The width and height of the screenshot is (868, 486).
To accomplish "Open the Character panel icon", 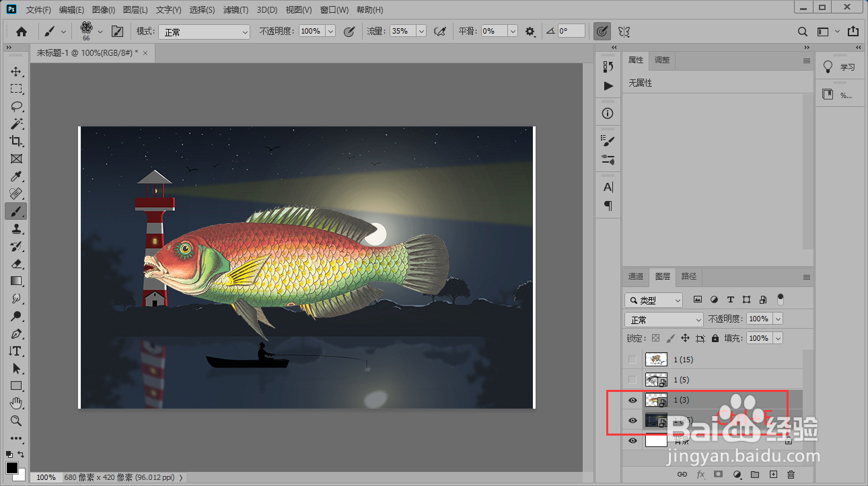I will click(x=608, y=187).
